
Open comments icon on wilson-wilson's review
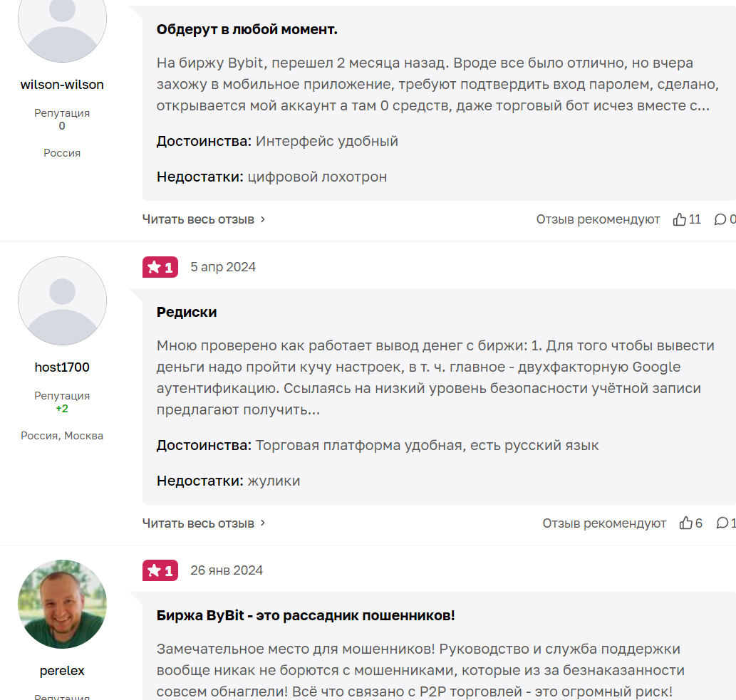720,219
